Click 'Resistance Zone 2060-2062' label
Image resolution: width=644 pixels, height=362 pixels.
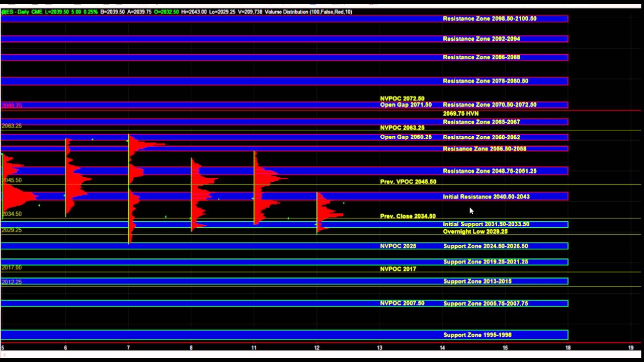[481, 137]
